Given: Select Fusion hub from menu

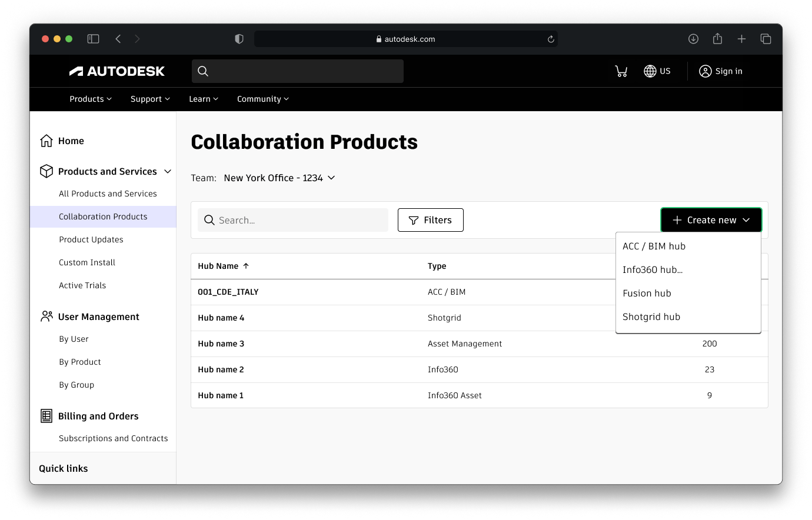Looking at the screenshot, I should pos(688,293).
